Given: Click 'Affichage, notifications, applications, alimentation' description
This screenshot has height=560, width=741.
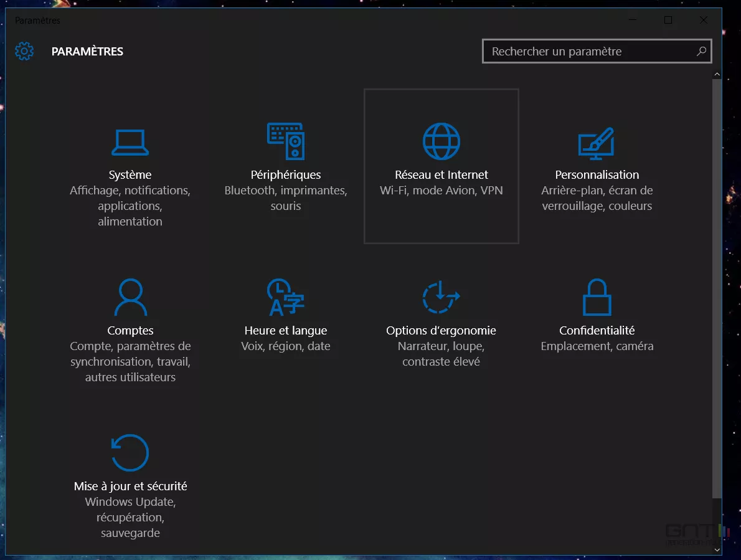Looking at the screenshot, I should tap(130, 206).
